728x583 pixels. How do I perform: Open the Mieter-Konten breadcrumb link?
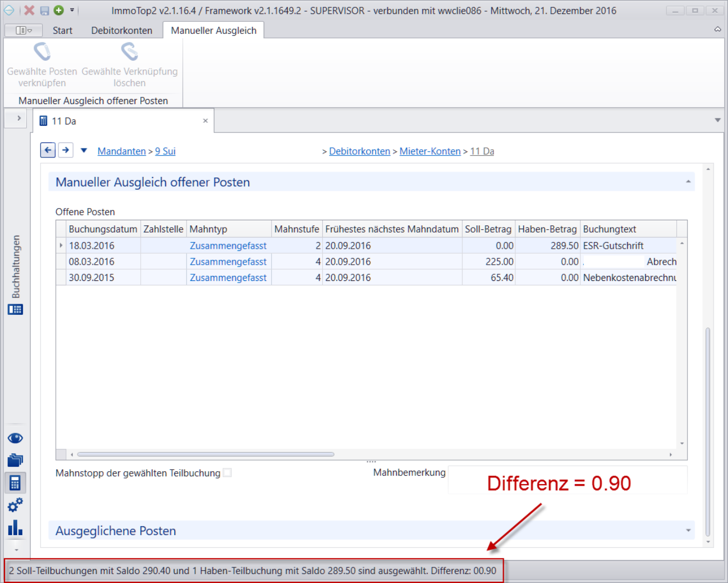(x=430, y=151)
